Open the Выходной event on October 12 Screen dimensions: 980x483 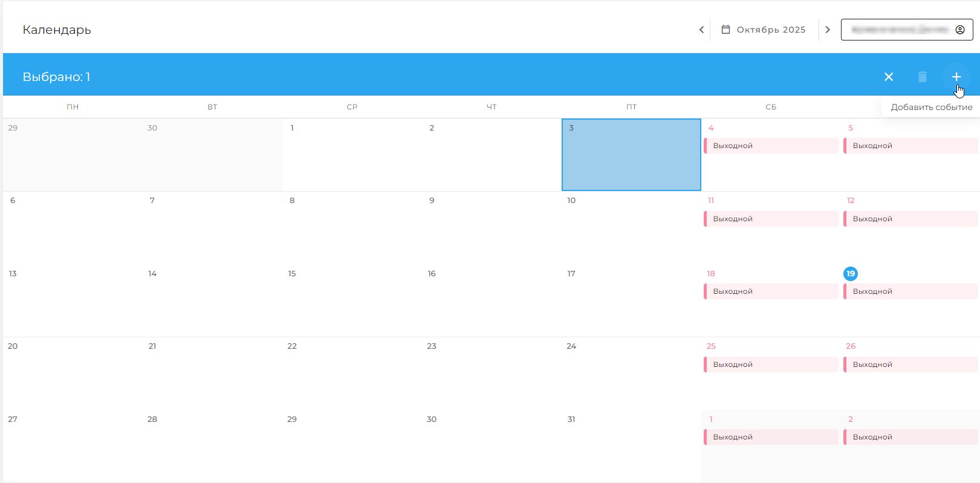pos(910,219)
